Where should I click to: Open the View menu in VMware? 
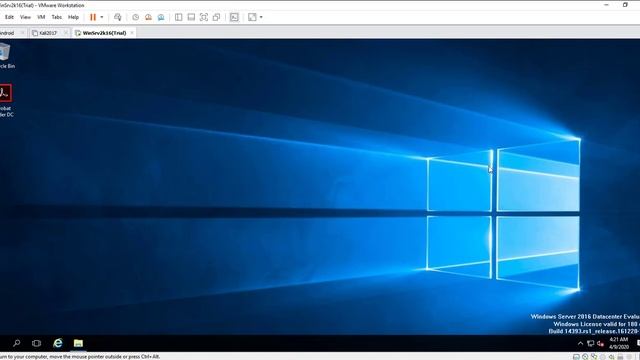25,17
